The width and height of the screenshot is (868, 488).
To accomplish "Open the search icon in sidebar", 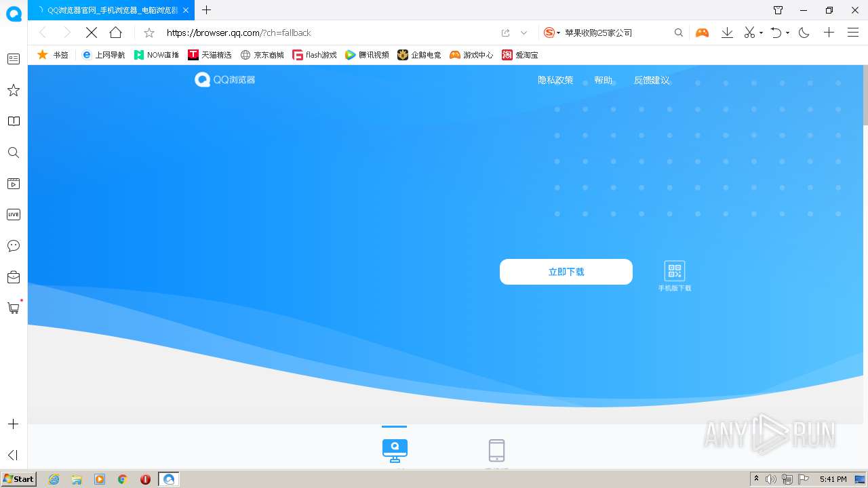I will (14, 152).
